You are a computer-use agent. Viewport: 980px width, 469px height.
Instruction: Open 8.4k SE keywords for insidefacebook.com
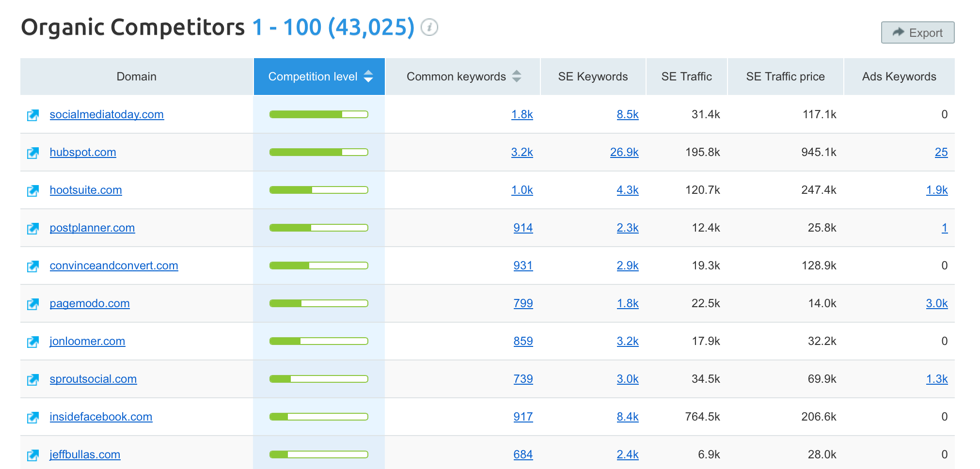pyautogui.click(x=628, y=417)
